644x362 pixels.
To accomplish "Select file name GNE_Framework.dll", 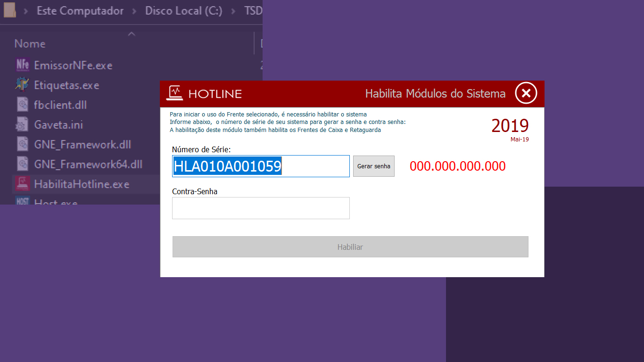I will pos(83,145).
